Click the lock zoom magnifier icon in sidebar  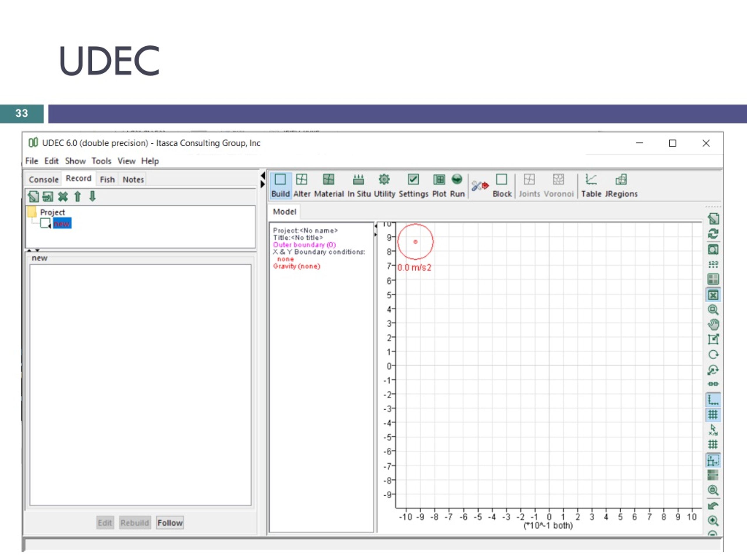pos(713,491)
